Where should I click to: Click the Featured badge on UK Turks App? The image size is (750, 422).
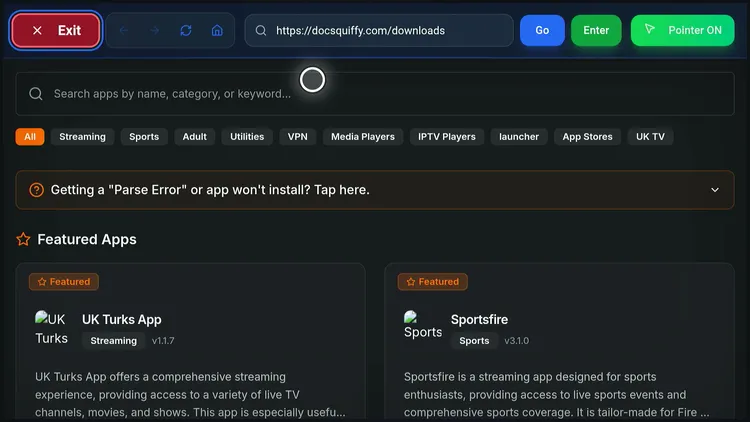coord(64,282)
